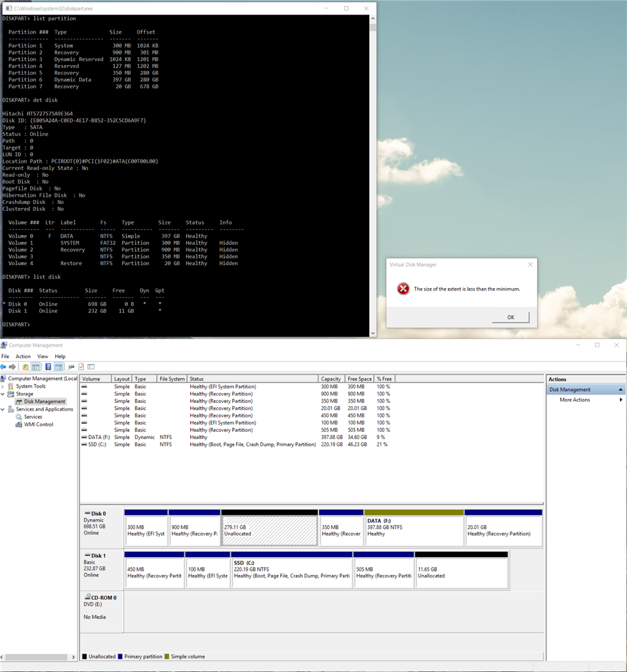Click OK in the Virtual Disk Manager dialog
627x672 pixels.
(510, 317)
